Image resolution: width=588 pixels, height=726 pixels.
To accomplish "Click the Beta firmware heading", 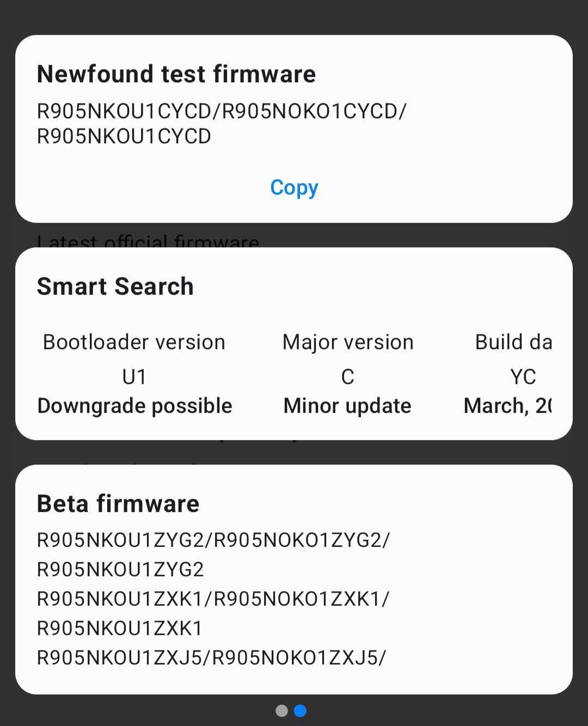I will (118, 504).
